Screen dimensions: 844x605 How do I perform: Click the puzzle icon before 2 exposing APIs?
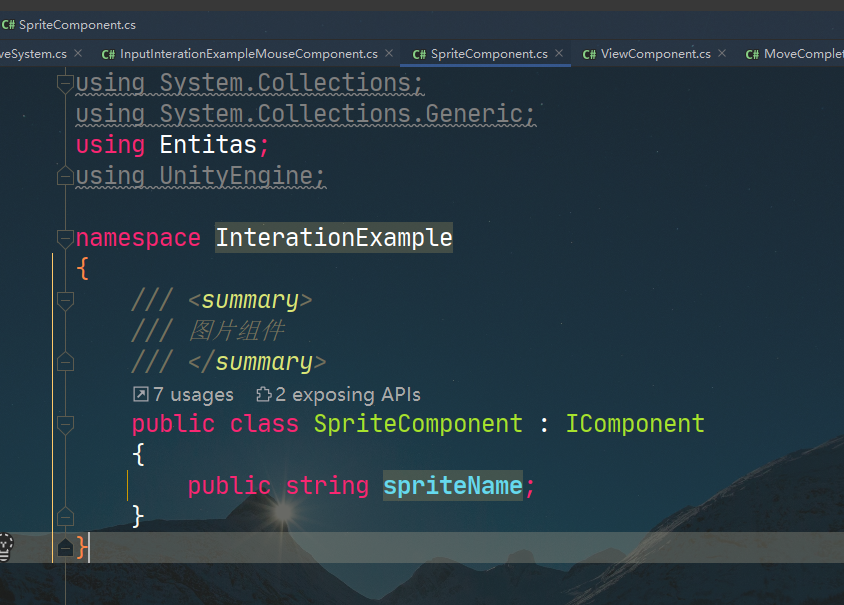(x=263, y=395)
